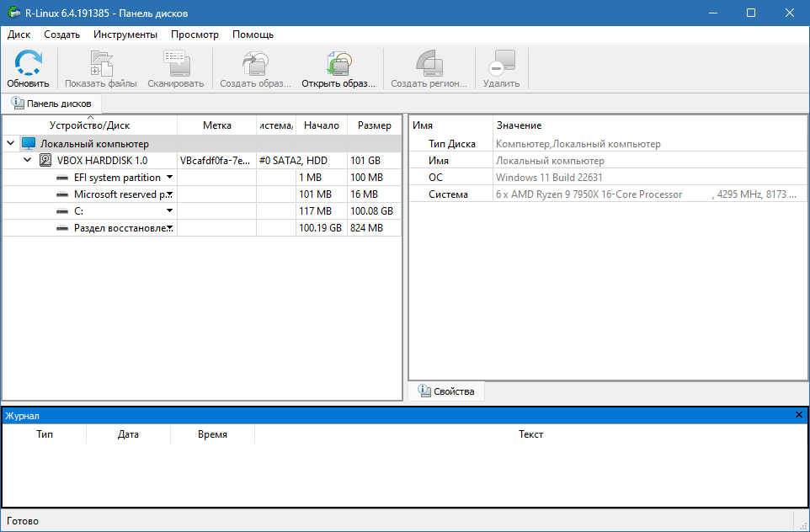Click the Открыть образ toolbar icon
Viewport: 810px width, 532px height.
(338, 63)
